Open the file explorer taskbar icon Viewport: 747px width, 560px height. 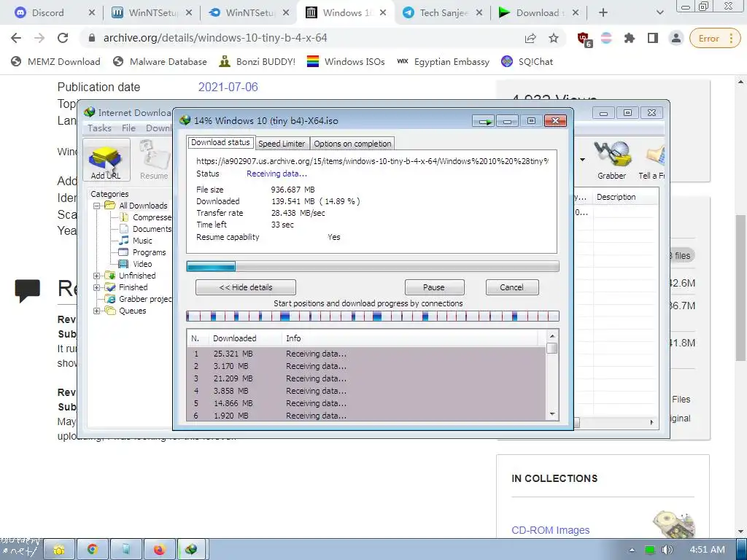click(x=59, y=550)
